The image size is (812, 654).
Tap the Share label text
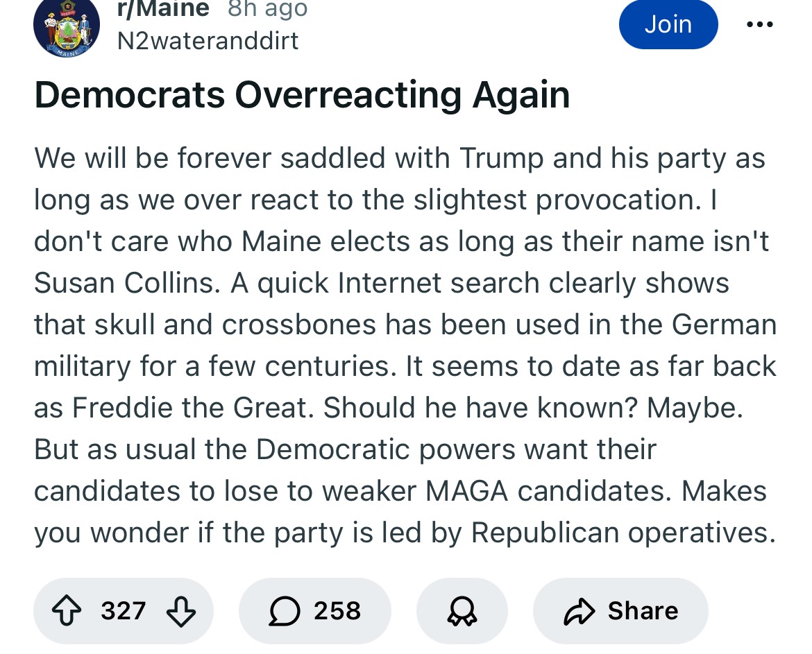click(643, 611)
